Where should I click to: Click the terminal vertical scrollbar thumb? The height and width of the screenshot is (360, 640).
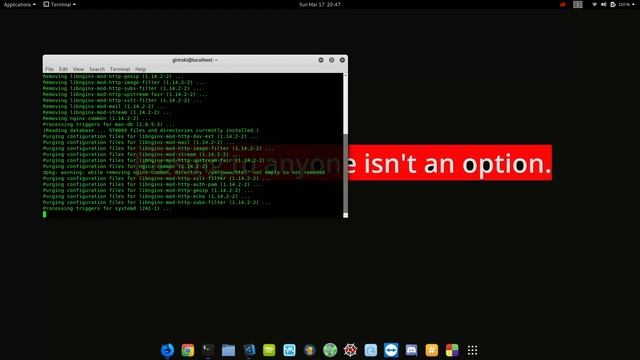click(345, 173)
